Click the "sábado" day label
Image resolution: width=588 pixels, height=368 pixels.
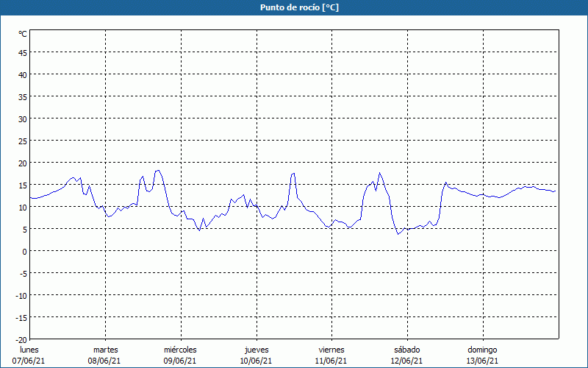(406, 350)
